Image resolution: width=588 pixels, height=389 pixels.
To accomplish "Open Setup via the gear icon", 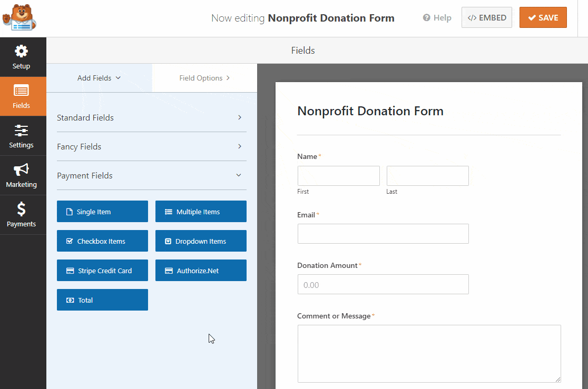I will point(22,52).
